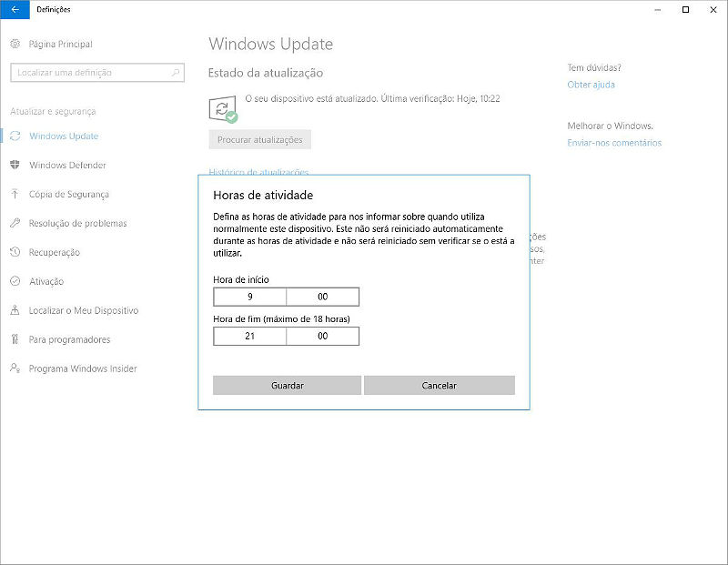Select Ativação in the sidebar

(46, 281)
